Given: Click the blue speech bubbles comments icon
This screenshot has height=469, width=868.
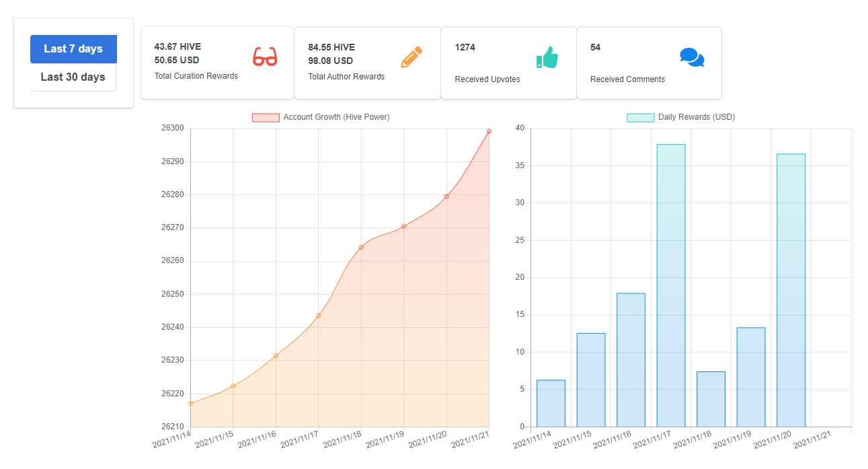Looking at the screenshot, I should point(692,57).
